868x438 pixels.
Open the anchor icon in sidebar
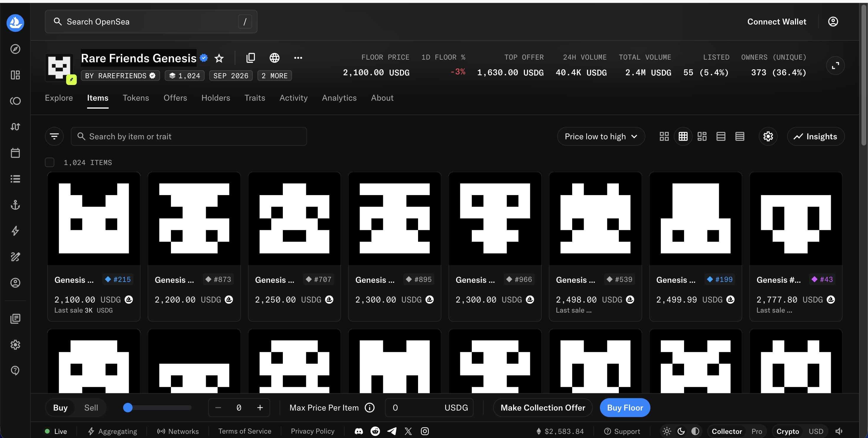click(x=15, y=205)
